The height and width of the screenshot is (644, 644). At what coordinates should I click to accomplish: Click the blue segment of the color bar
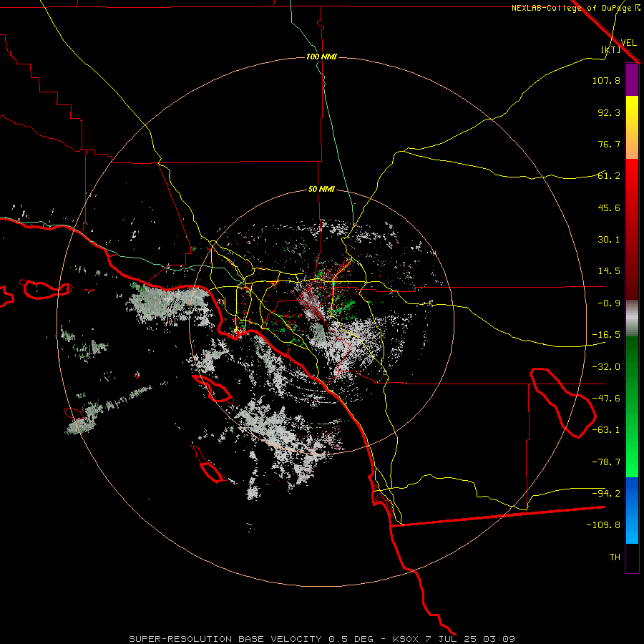632,510
